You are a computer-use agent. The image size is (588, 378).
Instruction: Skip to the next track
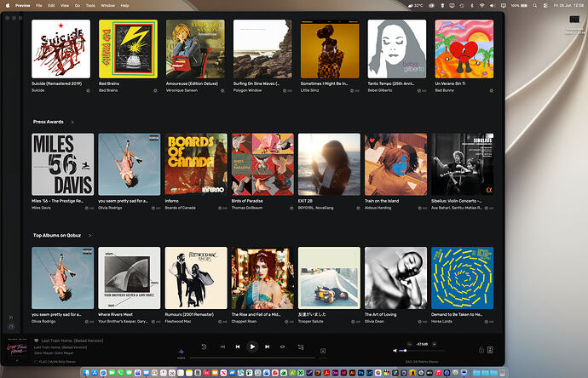(x=267, y=346)
